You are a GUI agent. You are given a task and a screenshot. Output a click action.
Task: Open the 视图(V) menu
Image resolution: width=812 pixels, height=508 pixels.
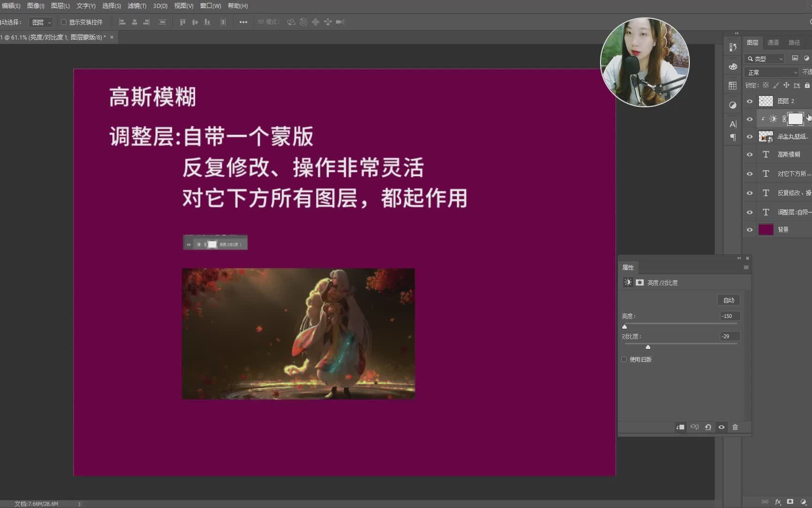pyautogui.click(x=183, y=6)
